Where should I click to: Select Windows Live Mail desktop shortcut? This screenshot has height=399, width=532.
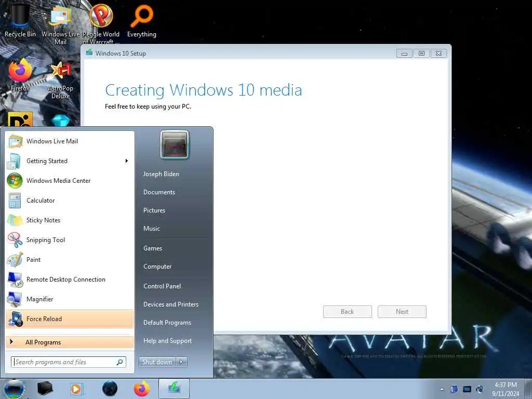click(x=60, y=24)
